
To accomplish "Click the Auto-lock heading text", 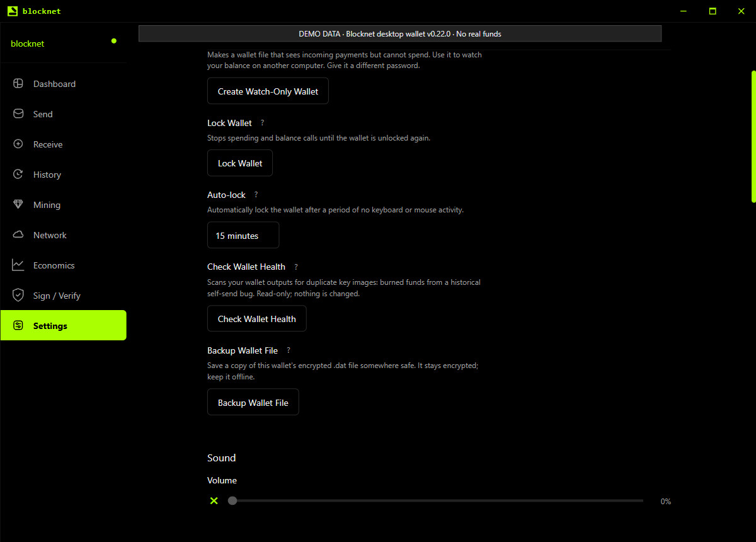I will point(227,195).
